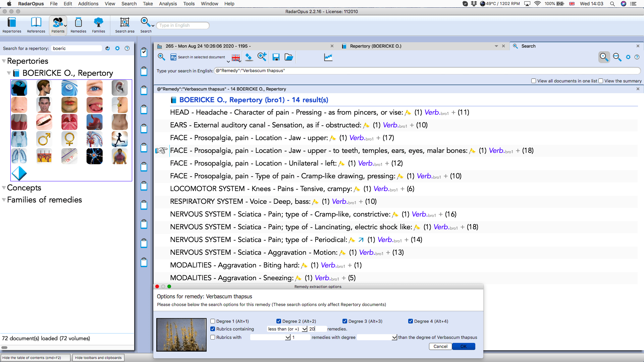Click Hide toolbars and clipboards button
This screenshot has width=644, height=362.
pos(98,358)
